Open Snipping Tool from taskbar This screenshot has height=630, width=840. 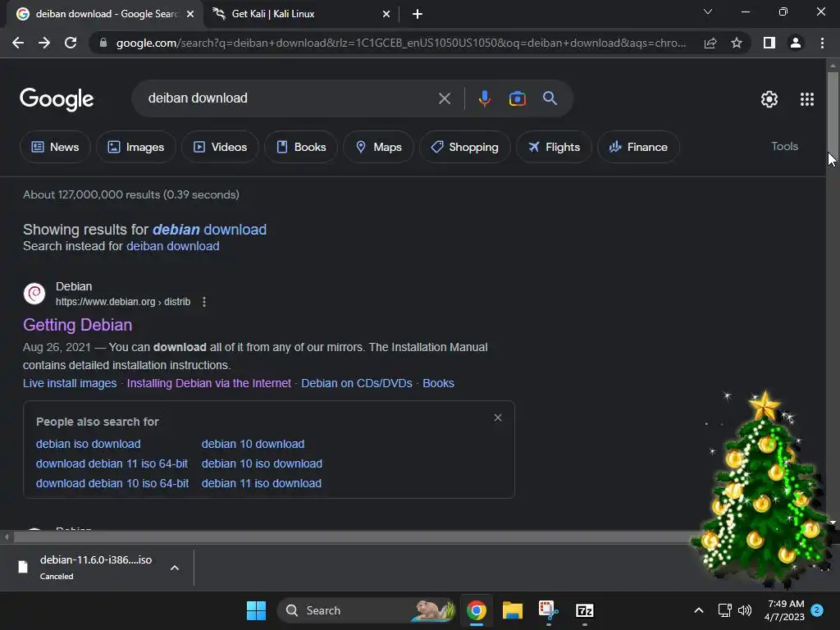click(548, 610)
